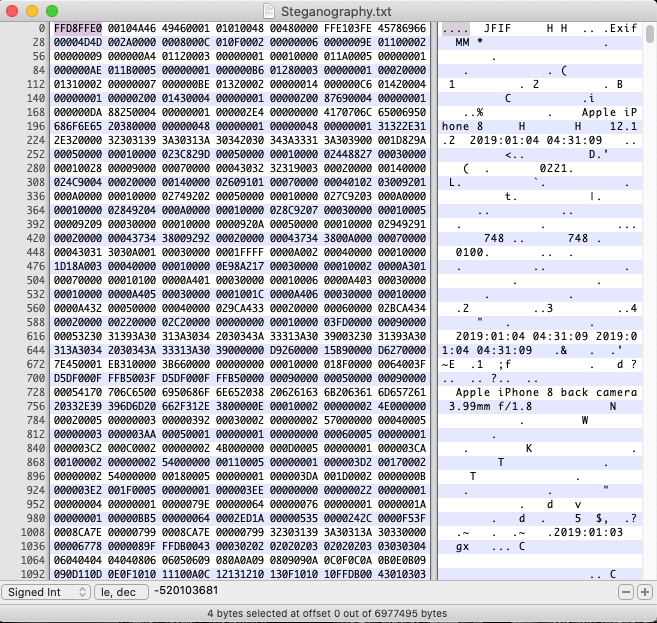This screenshot has height=623, width=657.
Task: Select hex group FFDB0043 on row 1036
Action: [x=186, y=546]
